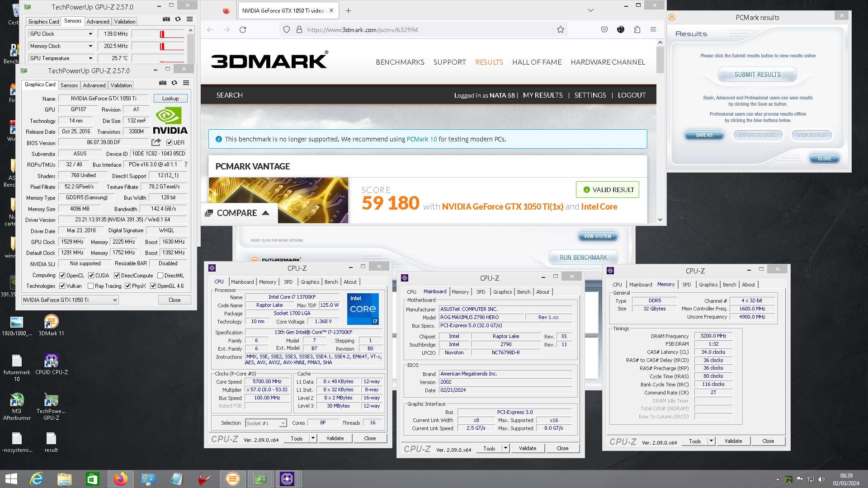The height and width of the screenshot is (488, 868).
Task: Click Bus Interface question mark in GPU-Z
Action: tap(185, 164)
